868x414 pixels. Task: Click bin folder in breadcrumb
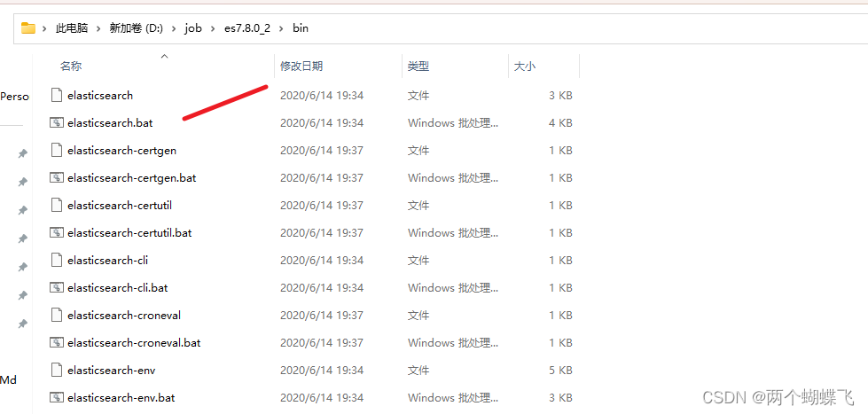301,27
